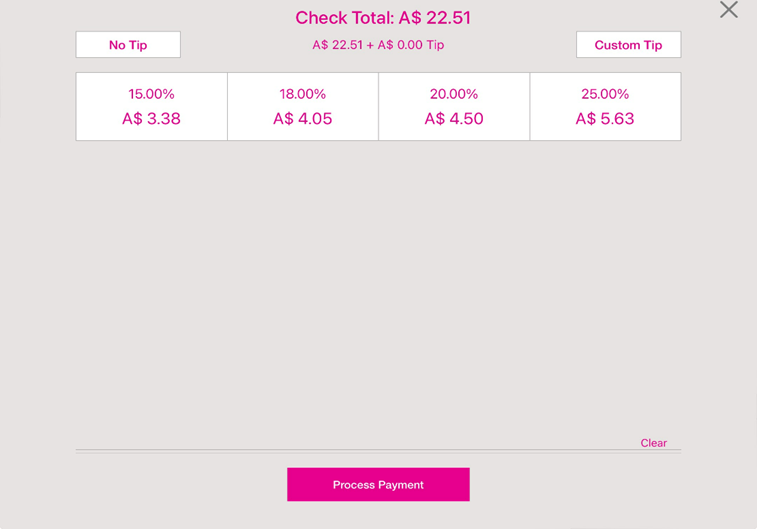Select the 18.00% tip tile
The width and height of the screenshot is (757, 529).
[x=302, y=94]
